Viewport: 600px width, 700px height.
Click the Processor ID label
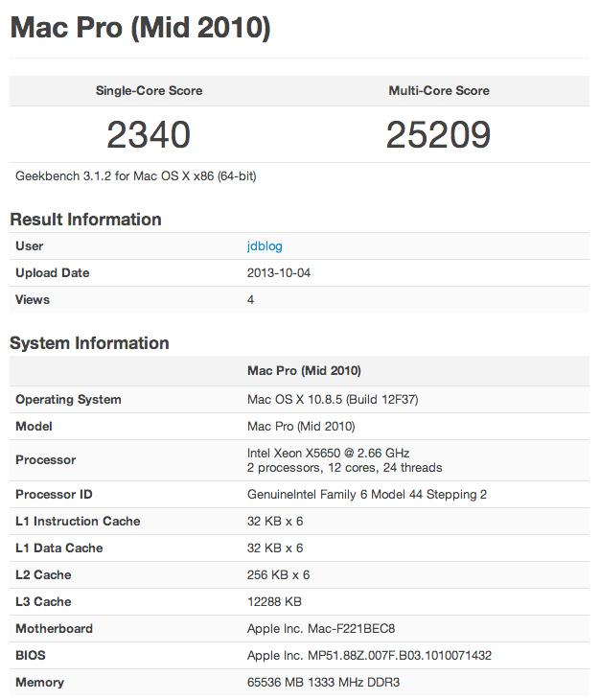(x=54, y=494)
